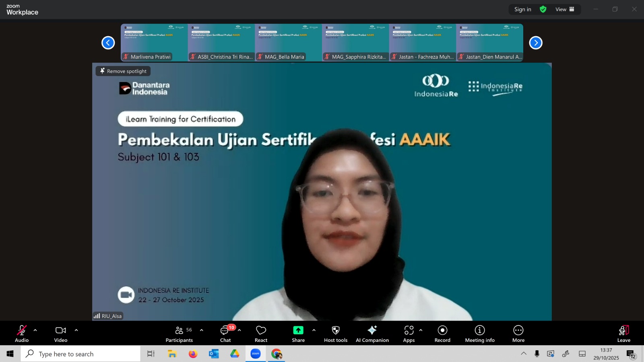Open the React emoji menu
This screenshot has height=362, width=644.
point(261,334)
